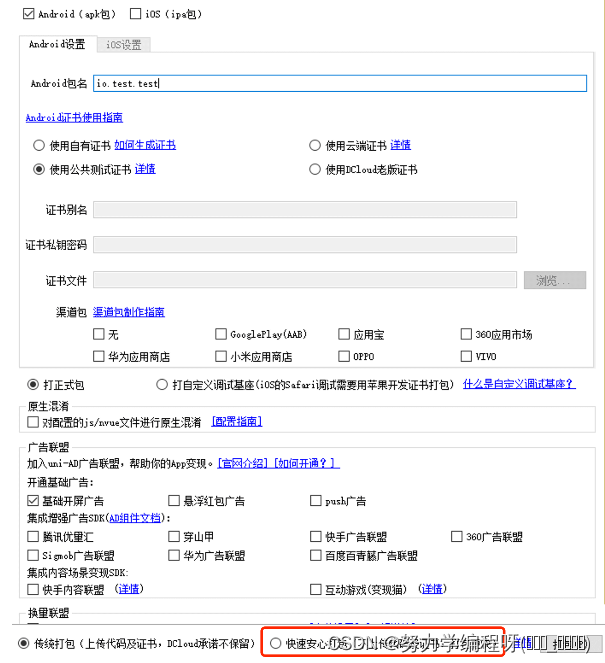Image resolution: width=605 pixels, height=663 pixels.
Task: Select the 快速安心打包 radio button
Action: pos(275,644)
